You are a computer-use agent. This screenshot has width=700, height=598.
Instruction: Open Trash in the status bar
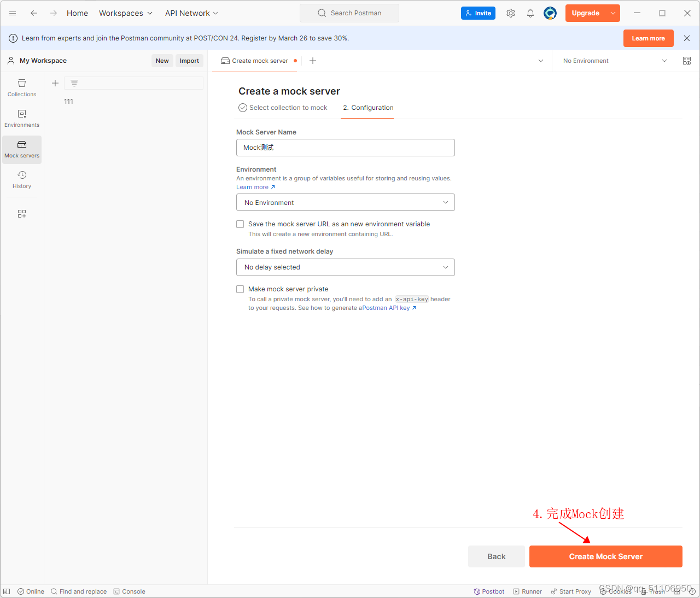point(653,591)
